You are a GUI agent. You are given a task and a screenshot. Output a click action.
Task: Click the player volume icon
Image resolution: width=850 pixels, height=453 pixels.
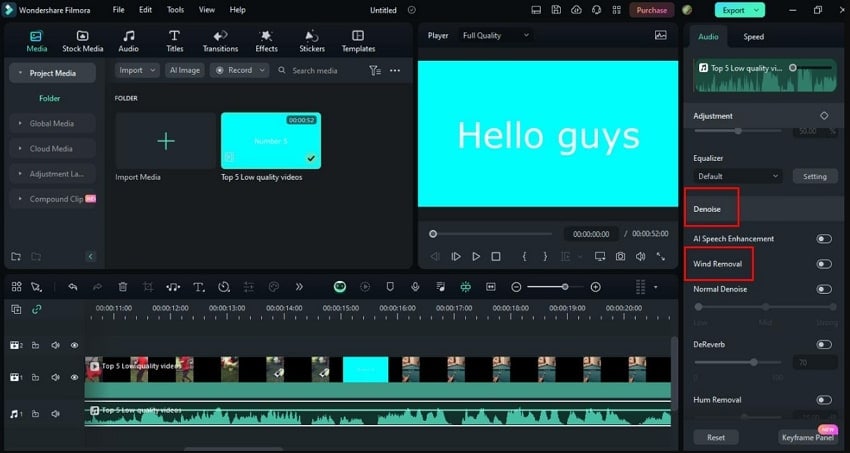[640, 256]
